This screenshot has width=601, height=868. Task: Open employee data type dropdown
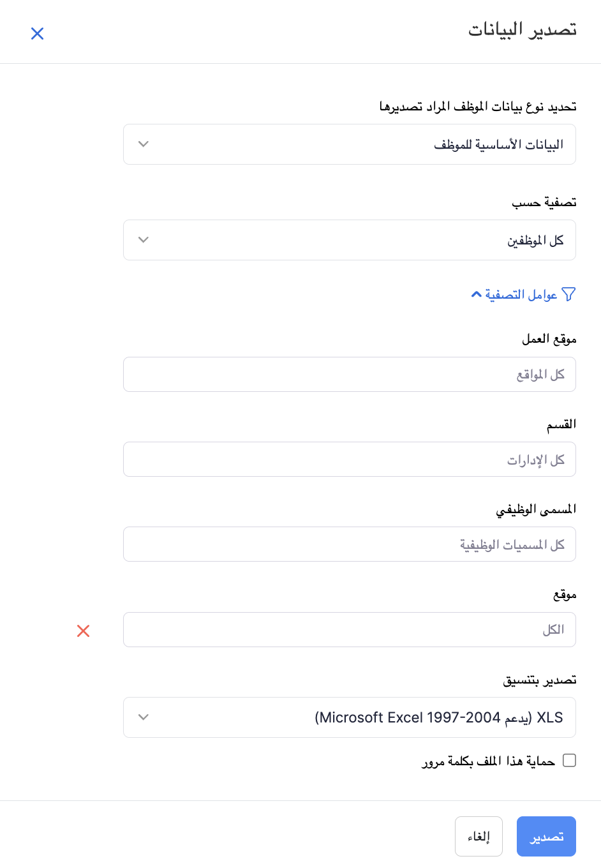coord(349,144)
